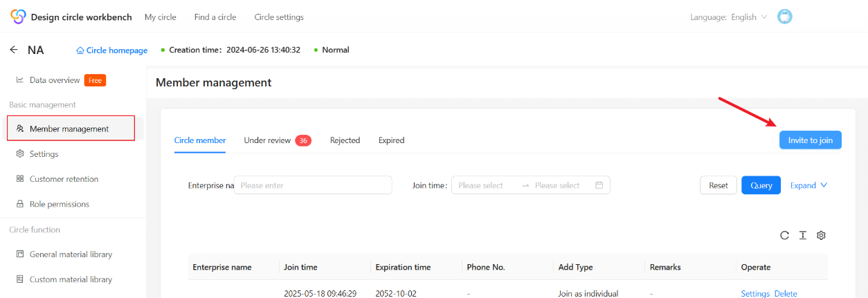868x298 pixels.
Task: Click the Circle homepage link
Action: (111, 50)
